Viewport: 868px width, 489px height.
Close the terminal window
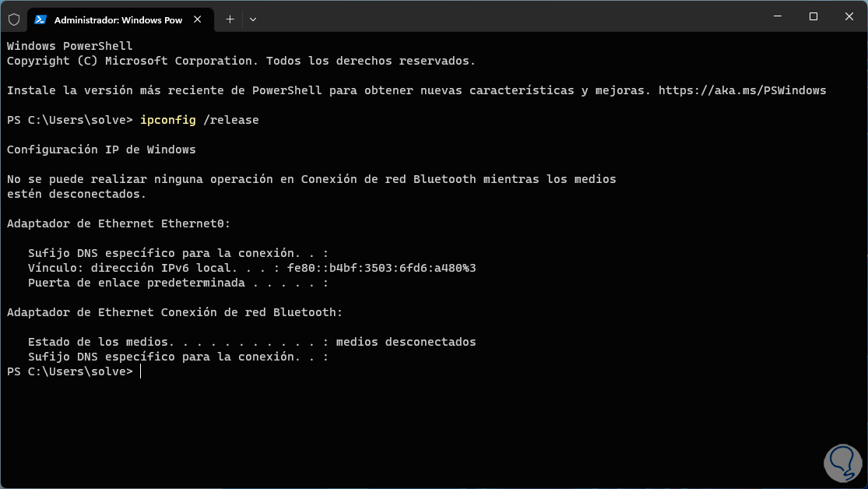849,16
